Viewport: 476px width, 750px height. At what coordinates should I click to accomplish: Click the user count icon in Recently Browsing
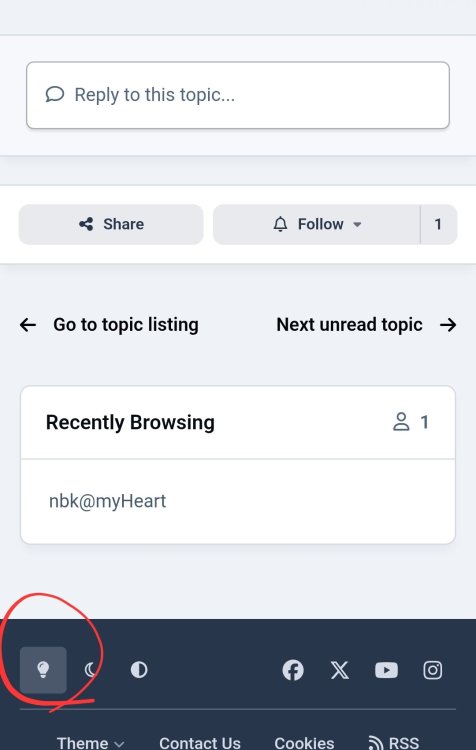tap(401, 422)
